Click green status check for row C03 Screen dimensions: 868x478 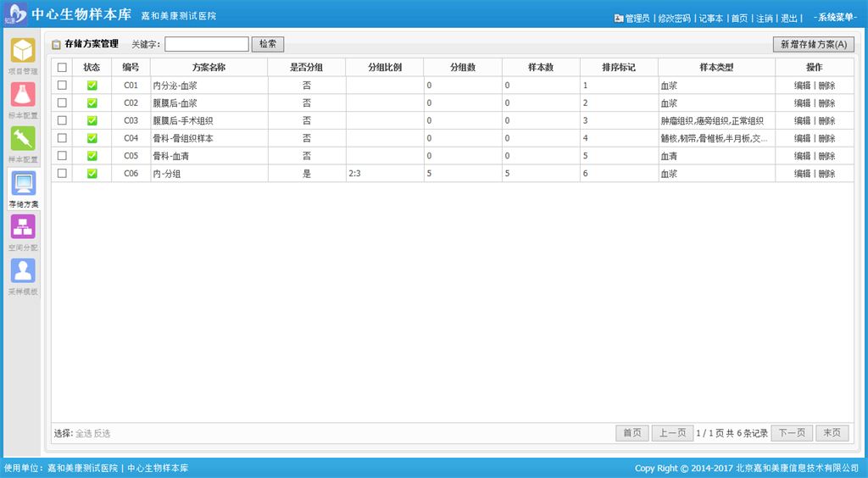(92, 120)
